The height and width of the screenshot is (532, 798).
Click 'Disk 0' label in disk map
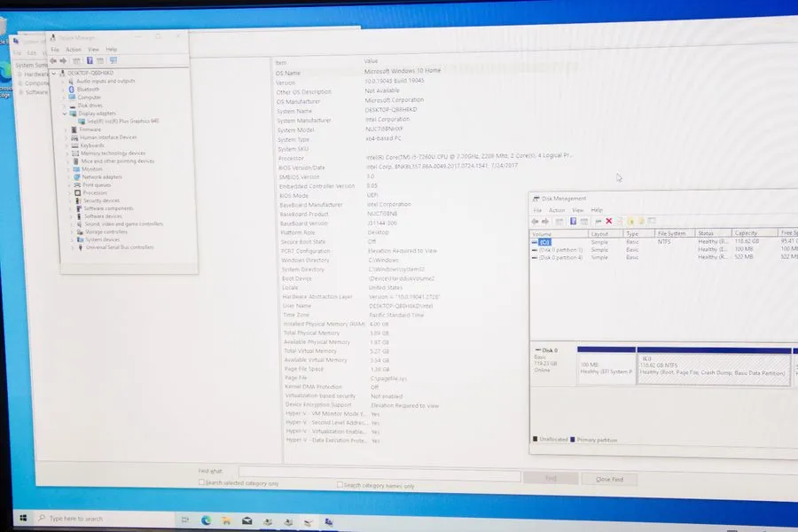[x=549, y=350]
